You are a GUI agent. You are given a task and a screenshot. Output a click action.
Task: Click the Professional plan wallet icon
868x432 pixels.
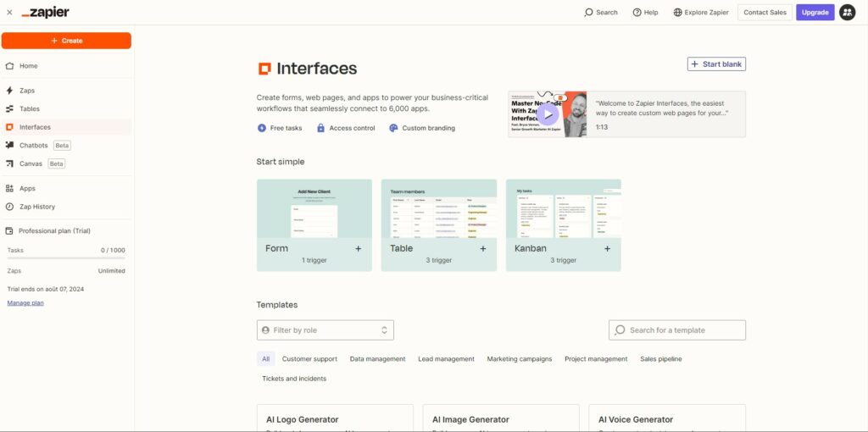9,231
